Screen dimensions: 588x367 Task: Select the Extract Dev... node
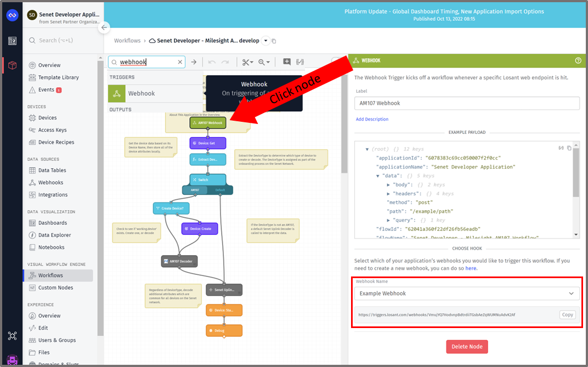208,159
